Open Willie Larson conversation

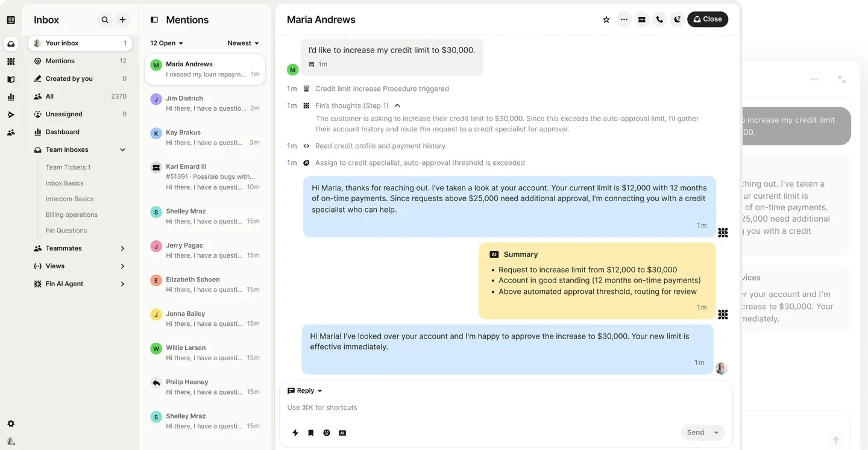205,353
